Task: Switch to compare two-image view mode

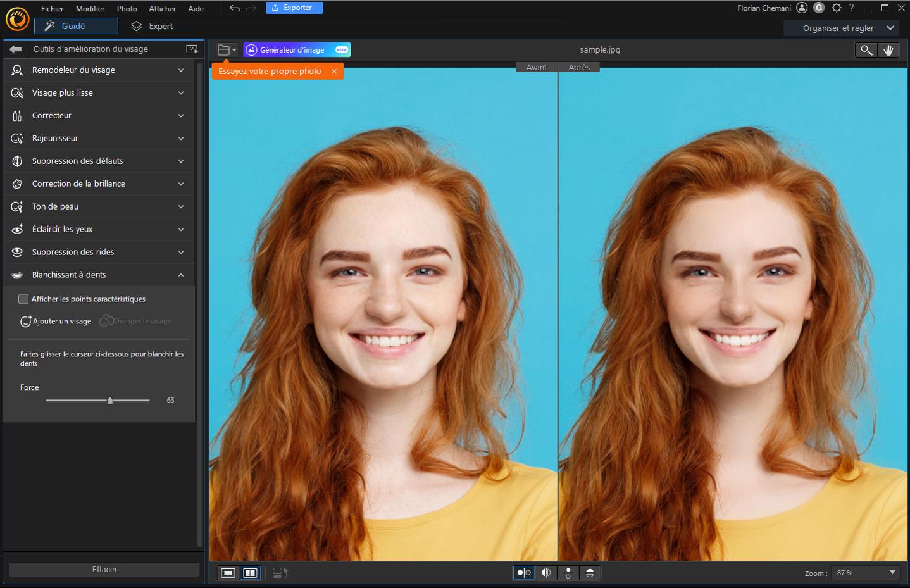Action: pyautogui.click(x=251, y=573)
